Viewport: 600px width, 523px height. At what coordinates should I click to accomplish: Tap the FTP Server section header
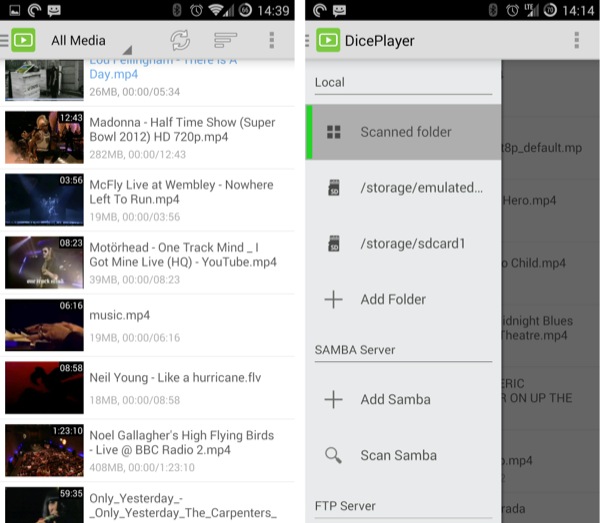(x=345, y=506)
